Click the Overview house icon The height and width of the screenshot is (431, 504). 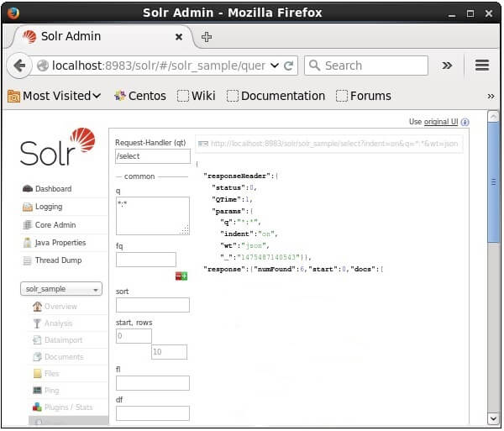[37, 307]
